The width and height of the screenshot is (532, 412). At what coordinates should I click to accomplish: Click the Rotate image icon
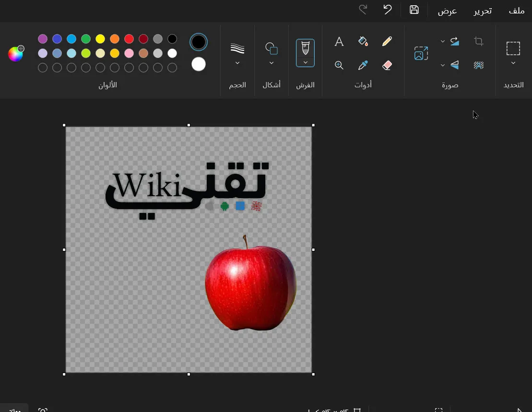tap(455, 41)
